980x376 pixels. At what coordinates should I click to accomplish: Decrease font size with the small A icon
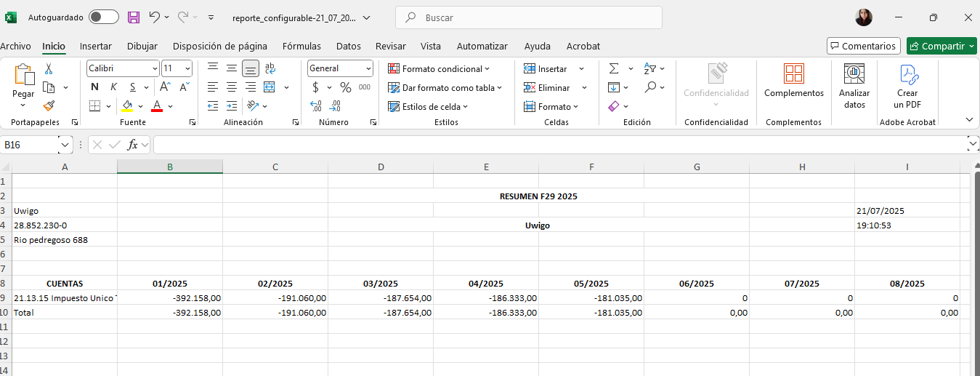(x=184, y=87)
